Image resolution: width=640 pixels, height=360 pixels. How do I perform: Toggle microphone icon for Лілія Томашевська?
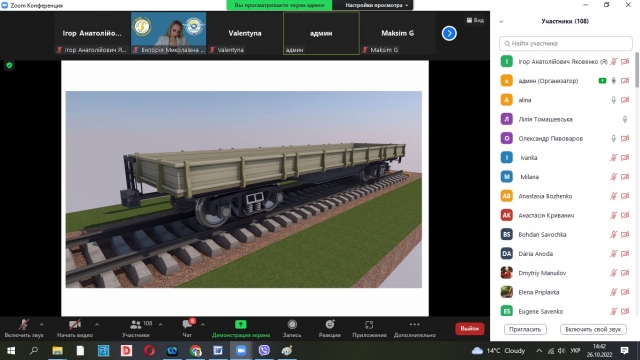[x=624, y=119]
